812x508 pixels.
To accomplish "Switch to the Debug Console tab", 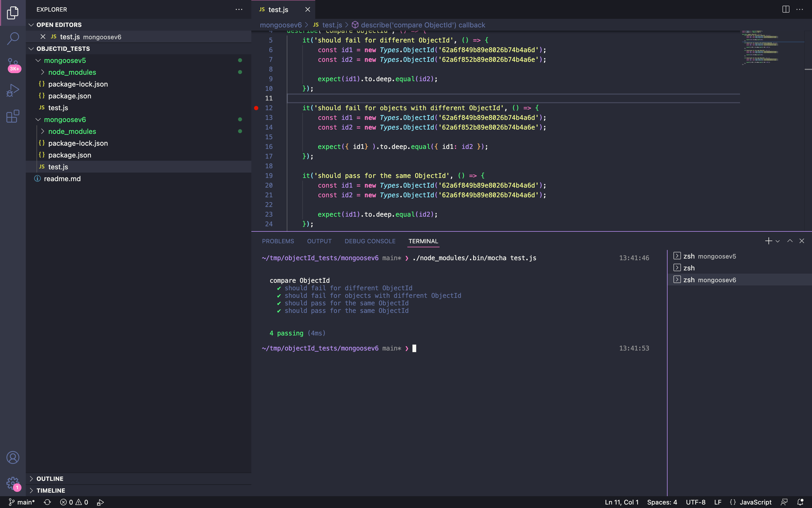I will point(370,241).
